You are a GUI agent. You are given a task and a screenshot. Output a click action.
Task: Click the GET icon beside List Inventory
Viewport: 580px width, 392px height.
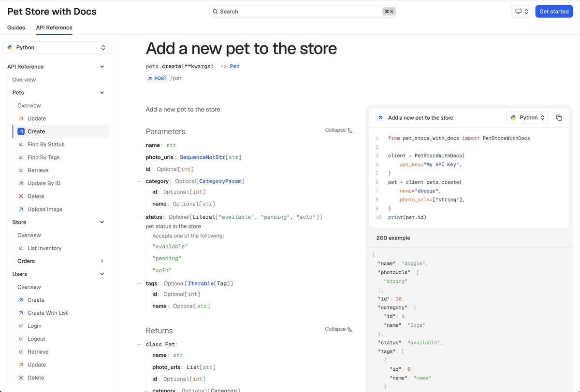coord(21,248)
